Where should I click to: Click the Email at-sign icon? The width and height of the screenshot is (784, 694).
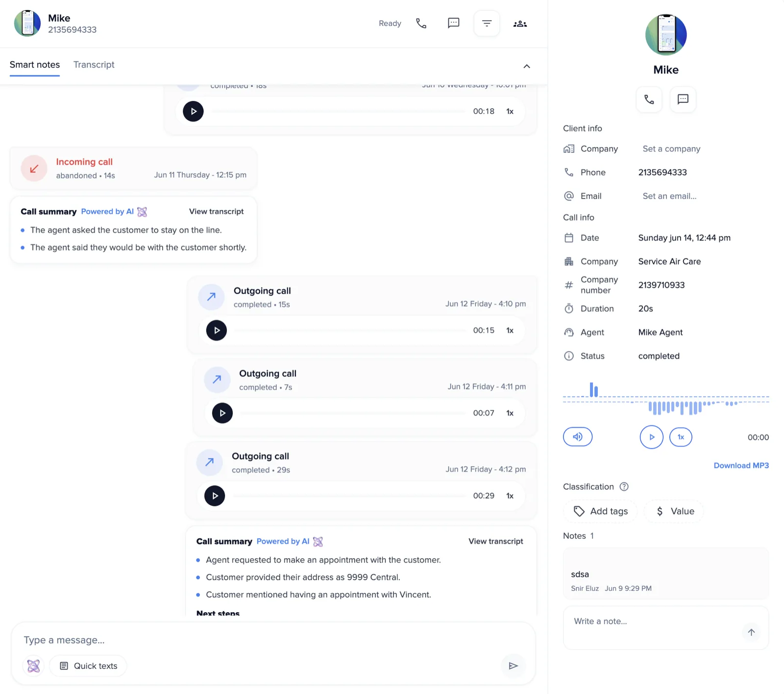tap(568, 196)
